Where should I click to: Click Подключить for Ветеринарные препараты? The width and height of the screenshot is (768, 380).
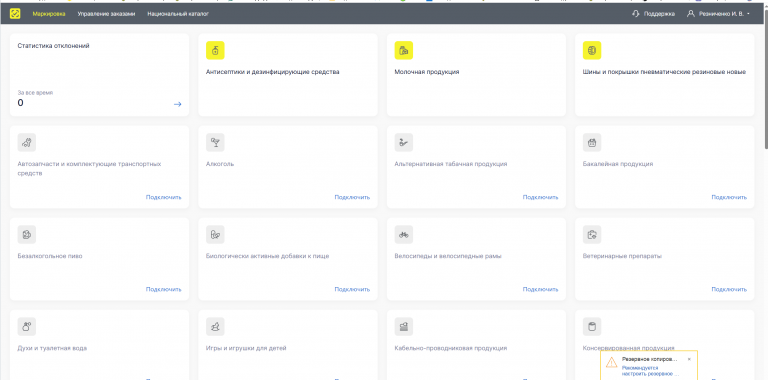pyautogui.click(x=729, y=289)
